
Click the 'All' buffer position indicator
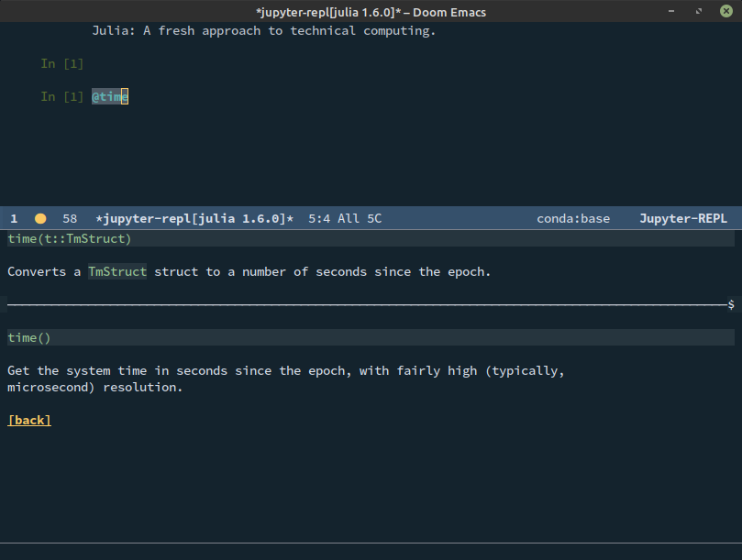(349, 218)
